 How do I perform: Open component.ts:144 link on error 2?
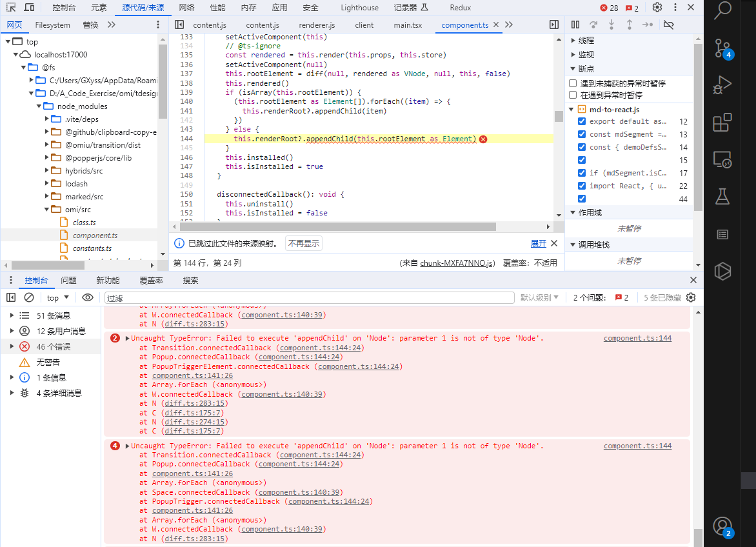[637, 338]
